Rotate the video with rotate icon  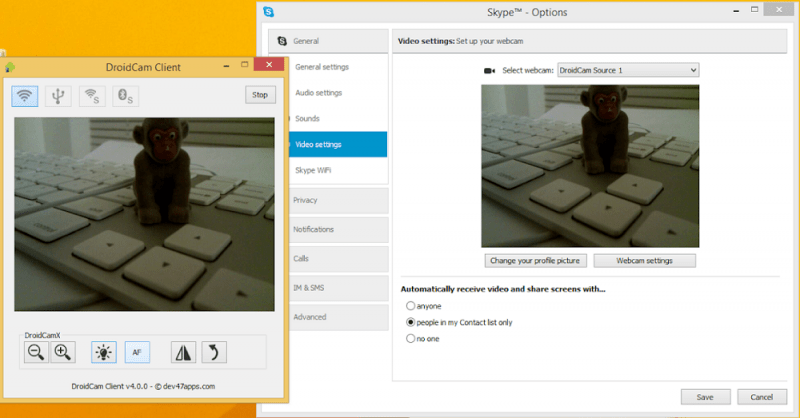click(x=214, y=352)
